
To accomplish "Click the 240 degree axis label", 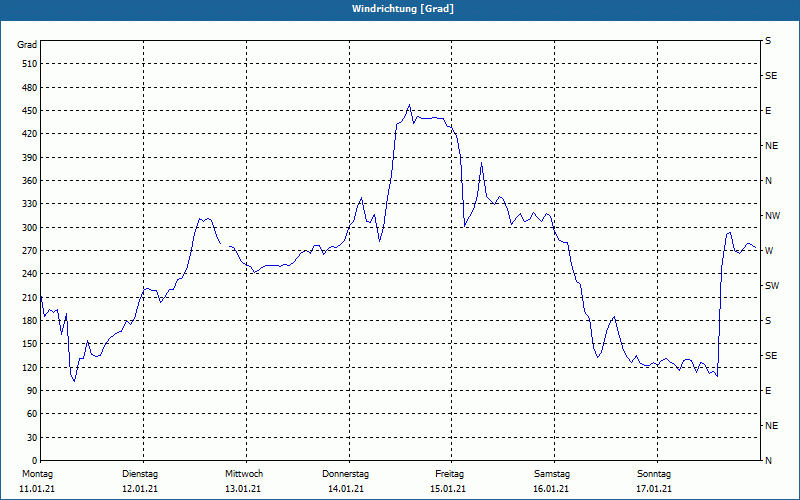I will (30, 274).
